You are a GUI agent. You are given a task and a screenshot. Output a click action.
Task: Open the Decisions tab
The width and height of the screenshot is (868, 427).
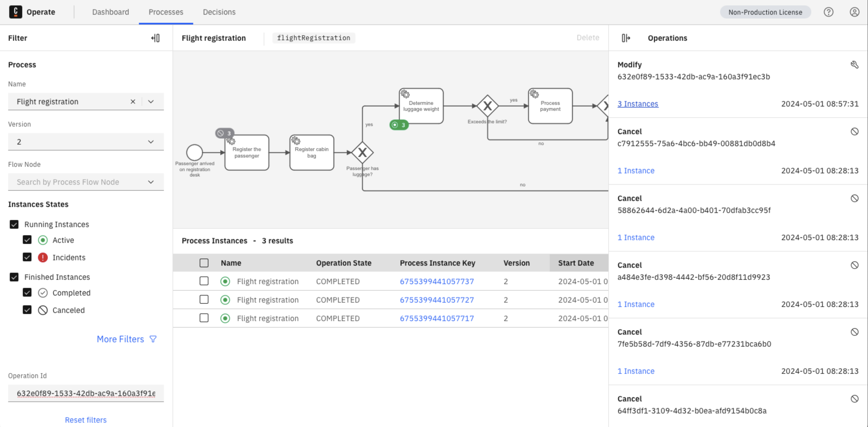click(219, 12)
